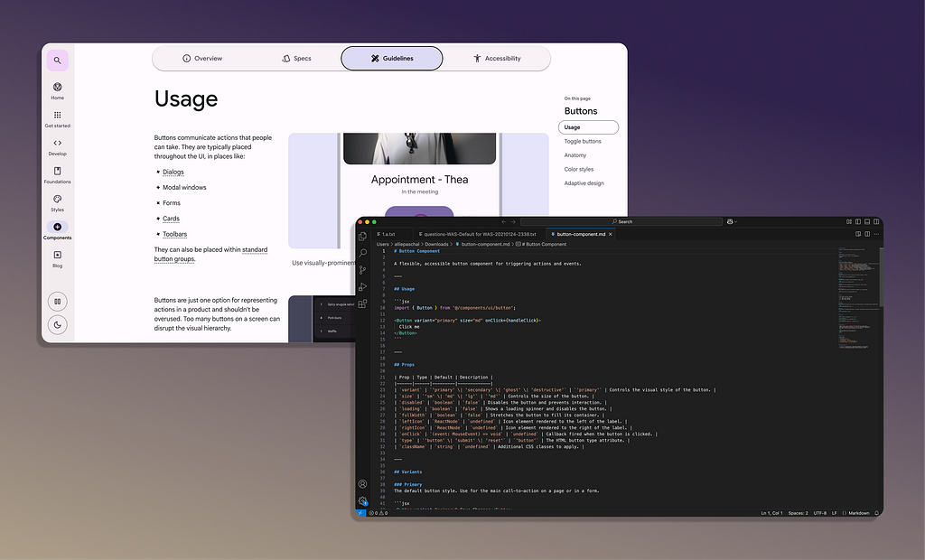Click the VS Code forward navigation arrow
Screen dimensions: 925x560
point(513,222)
